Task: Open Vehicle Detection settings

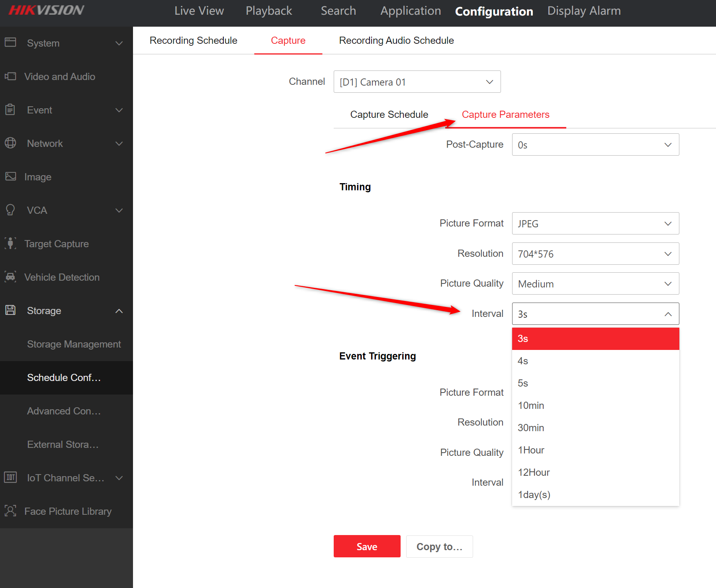Action: pyautogui.click(x=67, y=277)
